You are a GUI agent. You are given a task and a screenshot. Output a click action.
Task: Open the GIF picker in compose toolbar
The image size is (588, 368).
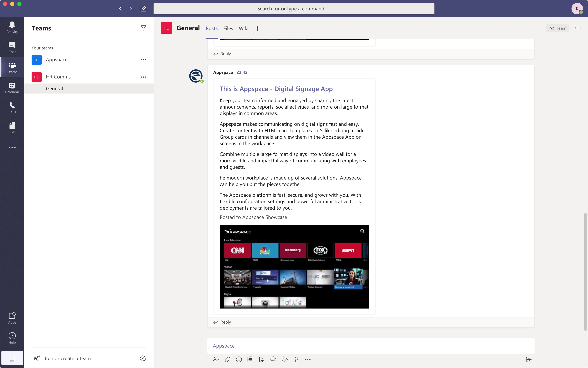[x=250, y=359]
